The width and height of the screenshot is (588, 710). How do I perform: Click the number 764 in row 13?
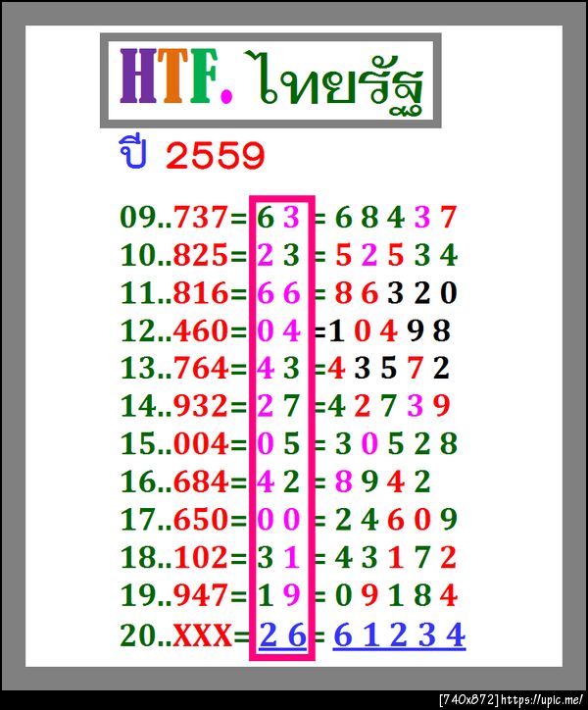click(x=201, y=368)
